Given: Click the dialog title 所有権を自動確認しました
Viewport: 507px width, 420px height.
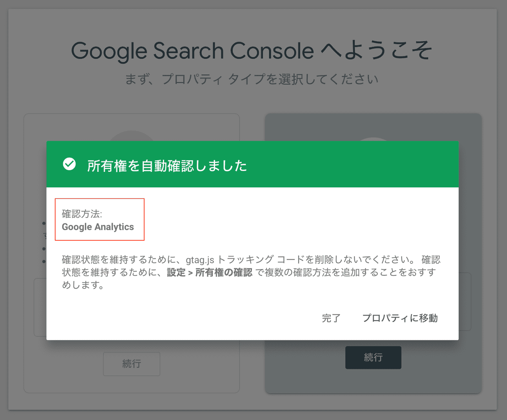Looking at the screenshot, I should [167, 165].
